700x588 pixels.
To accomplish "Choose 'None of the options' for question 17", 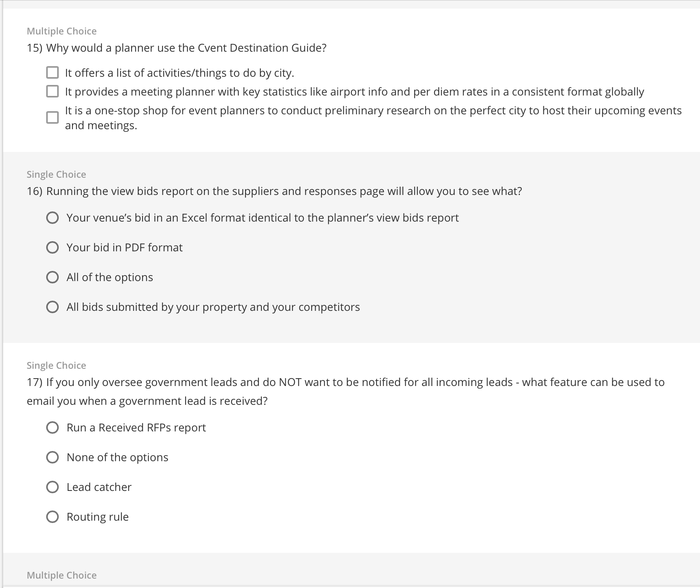I will click(x=52, y=457).
